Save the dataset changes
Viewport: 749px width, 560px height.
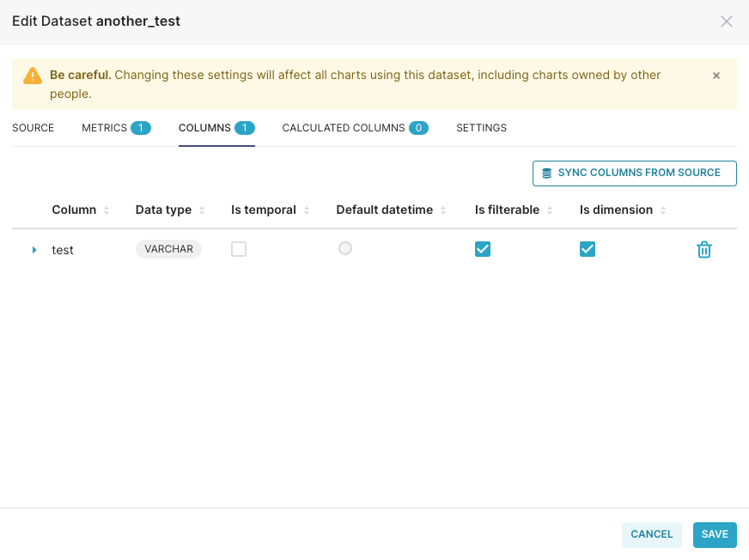click(x=715, y=534)
